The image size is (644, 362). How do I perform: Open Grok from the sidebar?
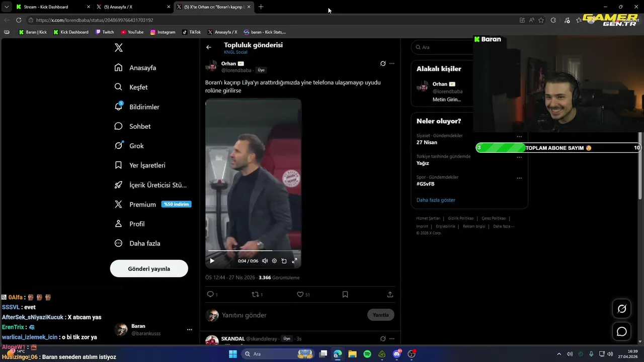[129, 146]
